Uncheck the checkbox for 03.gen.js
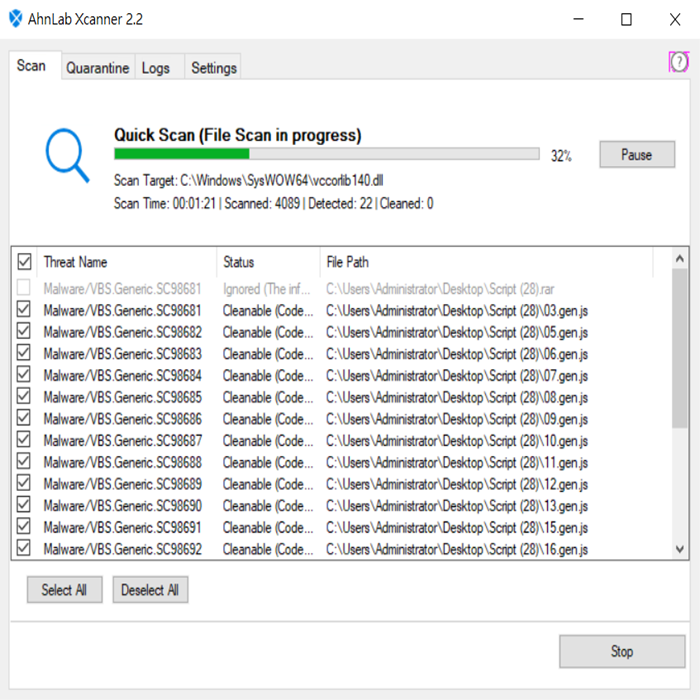The image size is (700, 700). point(24,311)
